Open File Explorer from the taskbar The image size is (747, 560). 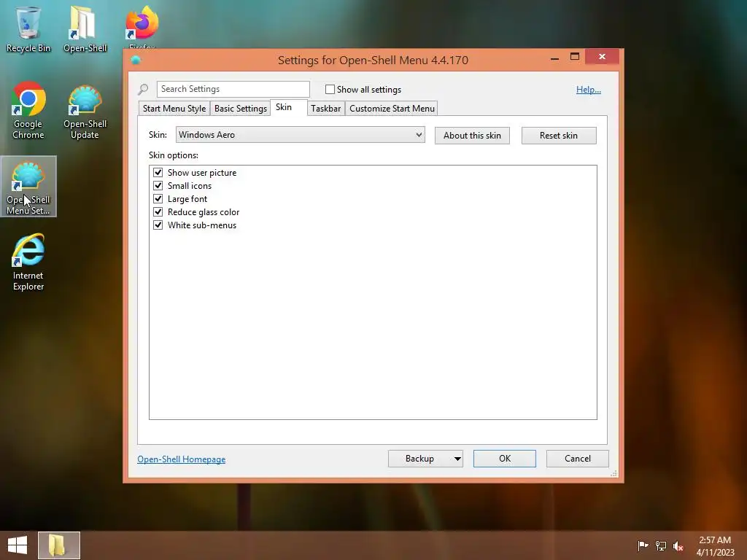point(58,545)
